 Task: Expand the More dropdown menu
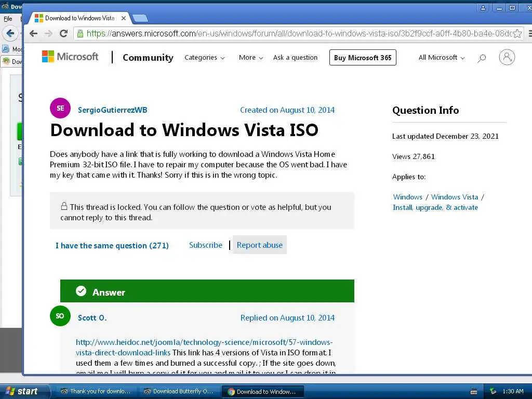pyautogui.click(x=251, y=58)
